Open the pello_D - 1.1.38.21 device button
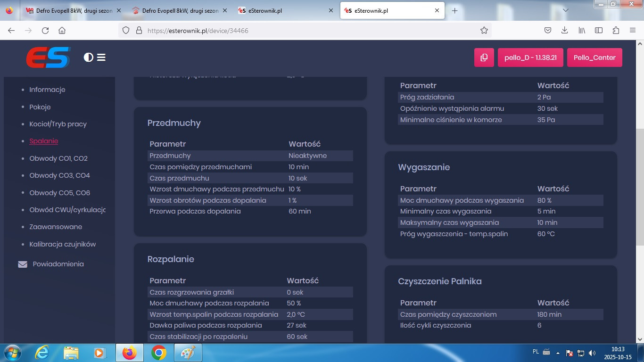644x362 pixels. click(x=530, y=58)
